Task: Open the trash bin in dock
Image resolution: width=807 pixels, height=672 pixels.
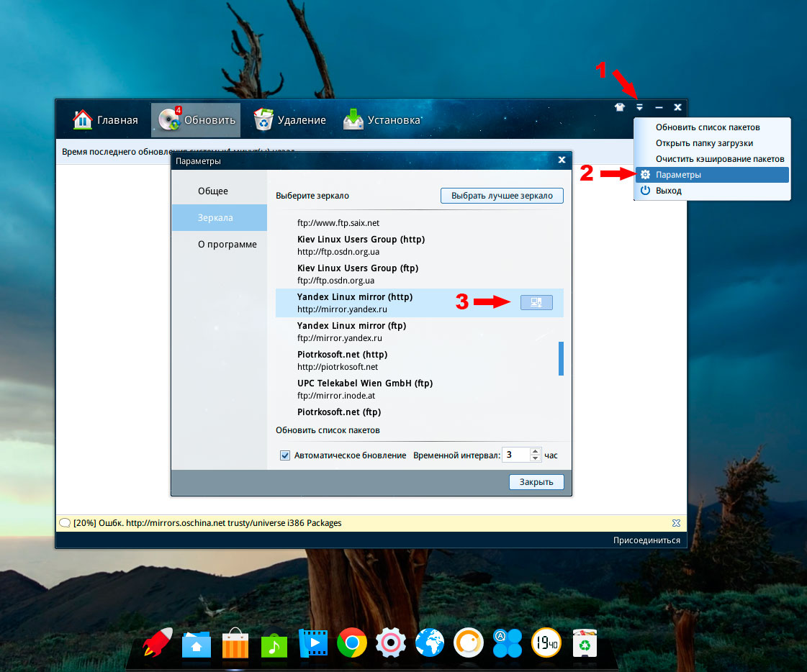Action: pos(585,643)
